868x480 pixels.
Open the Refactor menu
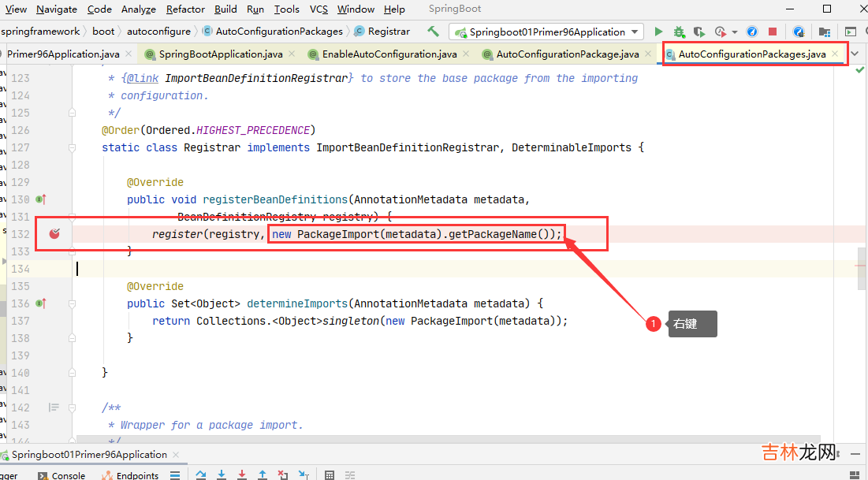point(185,9)
